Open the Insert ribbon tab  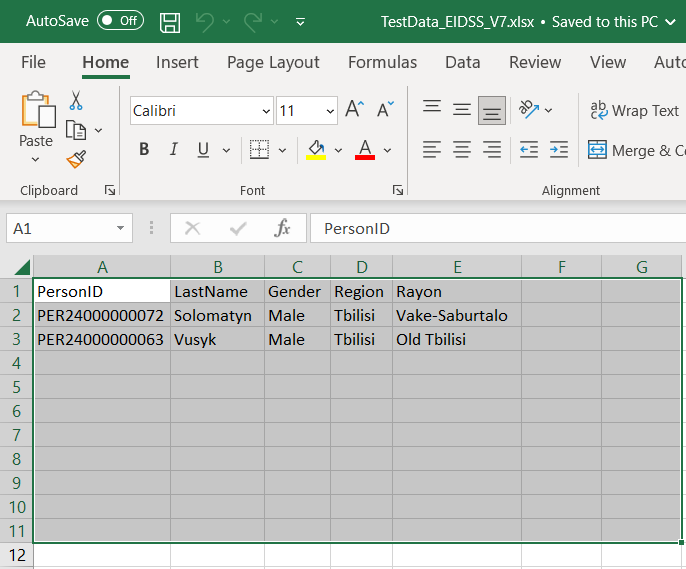pos(177,62)
